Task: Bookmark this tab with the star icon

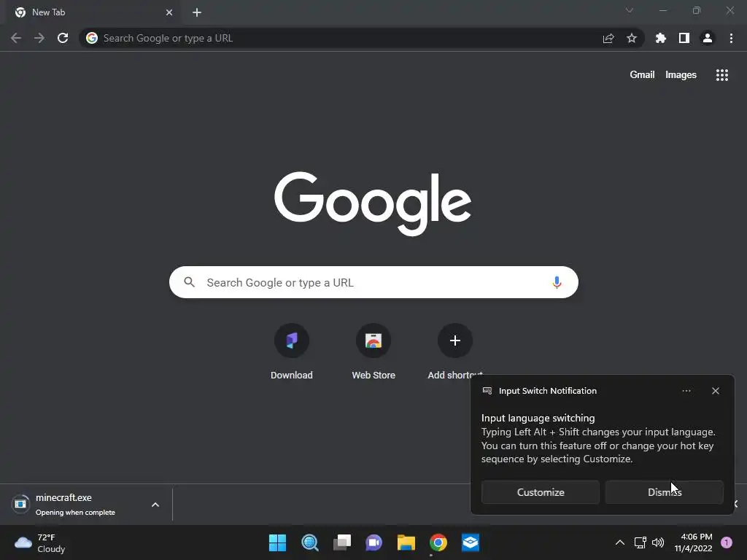Action: pyautogui.click(x=632, y=38)
